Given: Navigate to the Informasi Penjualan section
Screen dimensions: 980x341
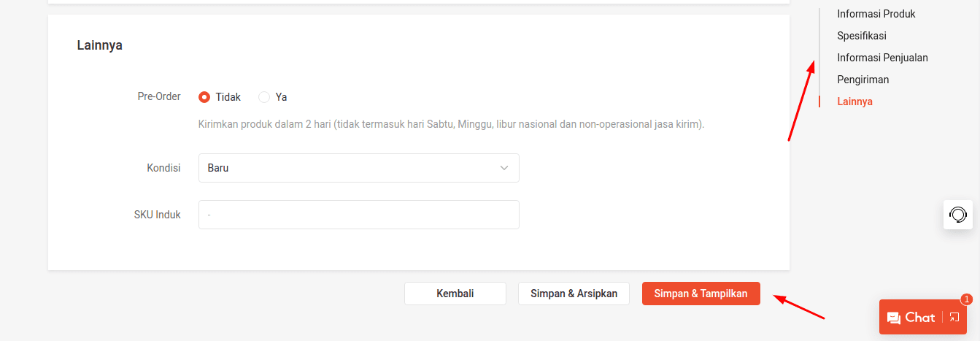Looking at the screenshot, I should (x=882, y=58).
